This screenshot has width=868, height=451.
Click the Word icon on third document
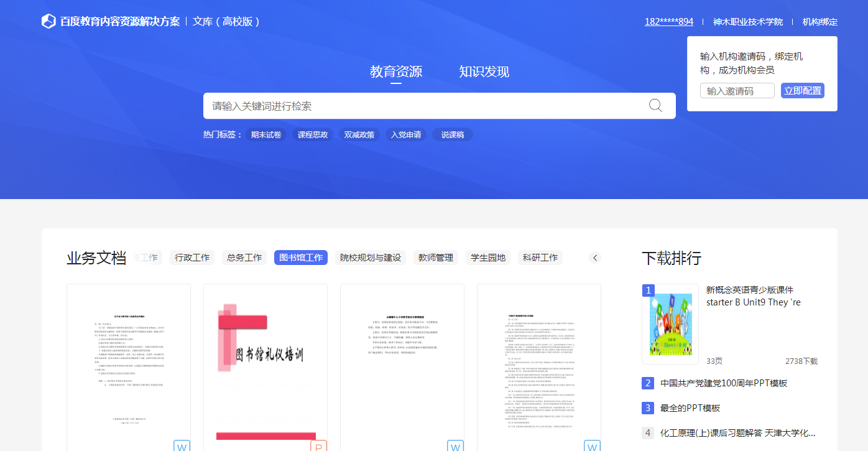pyautogui.click(x=455, y=446)
